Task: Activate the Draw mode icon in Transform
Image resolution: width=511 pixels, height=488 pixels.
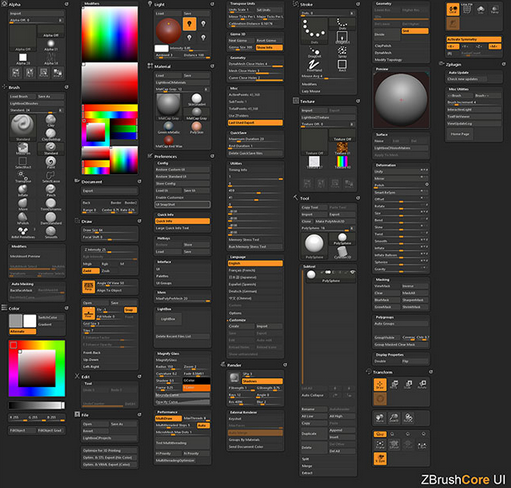Action: (380, 384)
